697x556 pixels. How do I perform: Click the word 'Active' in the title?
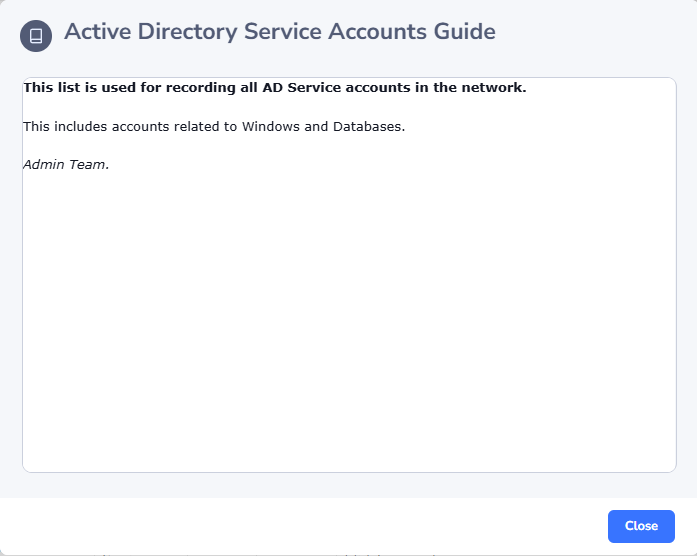click(97, 32)
